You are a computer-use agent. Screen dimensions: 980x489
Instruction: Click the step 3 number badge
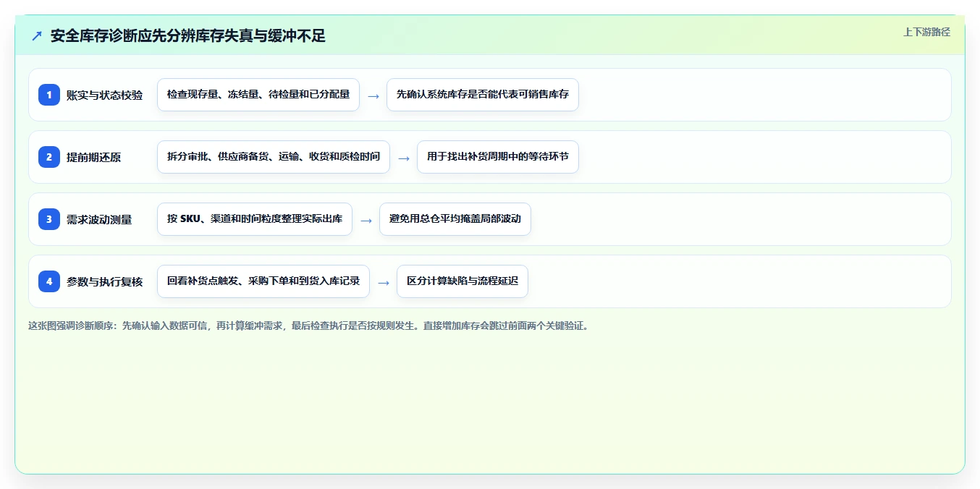point(49,219)
